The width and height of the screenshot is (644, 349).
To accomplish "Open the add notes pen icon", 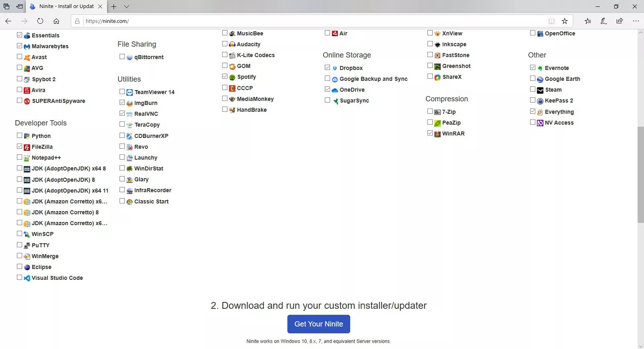I will [x=604, y=21].
